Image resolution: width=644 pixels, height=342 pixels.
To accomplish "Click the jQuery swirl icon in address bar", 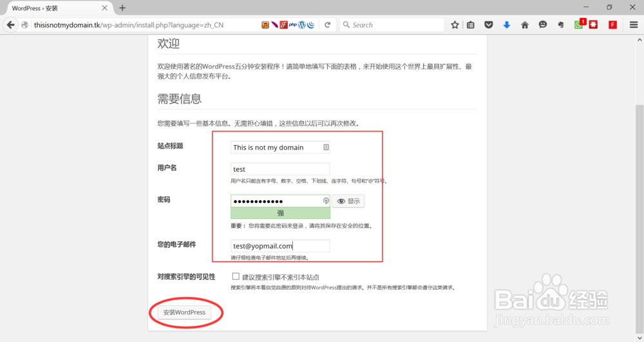I will (x=311, y=25).
